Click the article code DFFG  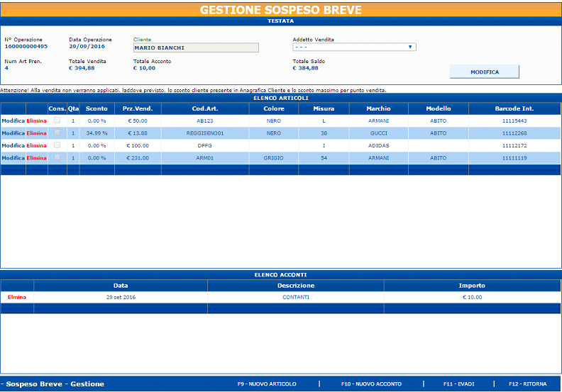(x=205, y=146)
